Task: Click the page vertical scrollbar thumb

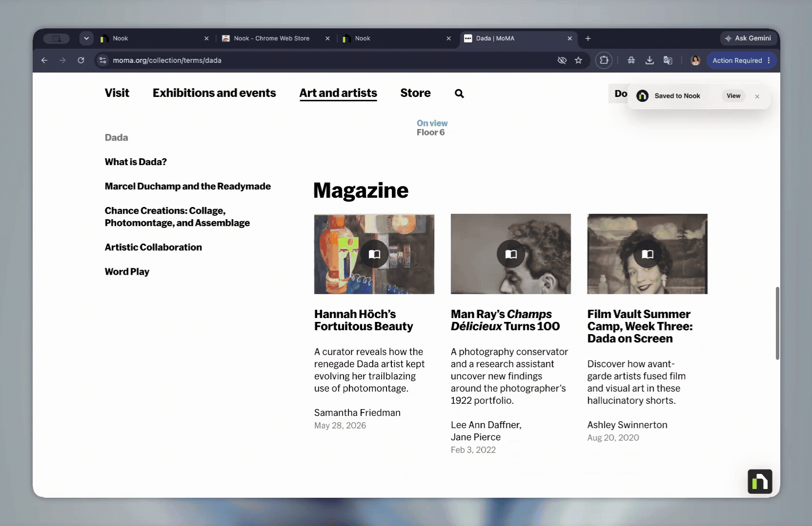Action: (777, 323)
